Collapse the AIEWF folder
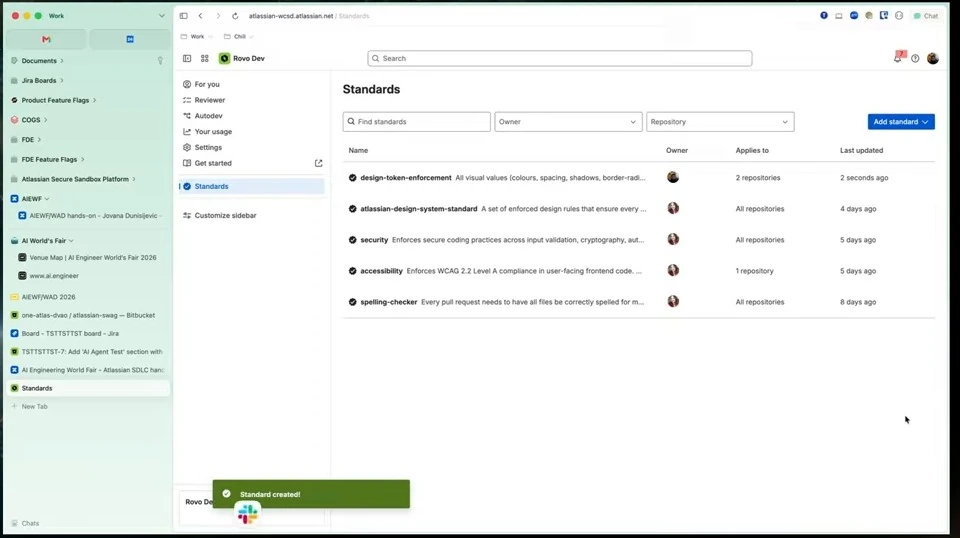960x538 pixels. pos(47,199)
